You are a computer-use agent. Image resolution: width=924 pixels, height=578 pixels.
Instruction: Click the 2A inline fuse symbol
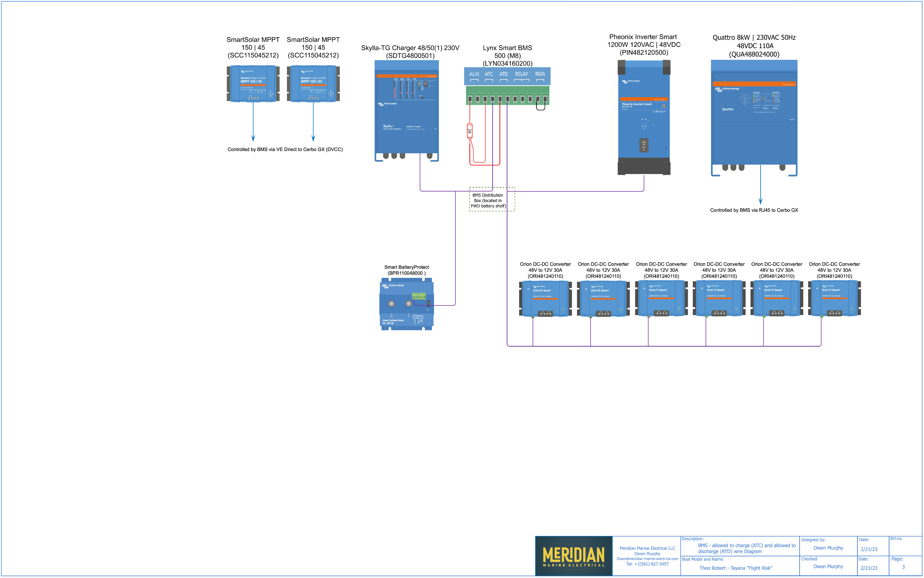click(x=469, y=131)
